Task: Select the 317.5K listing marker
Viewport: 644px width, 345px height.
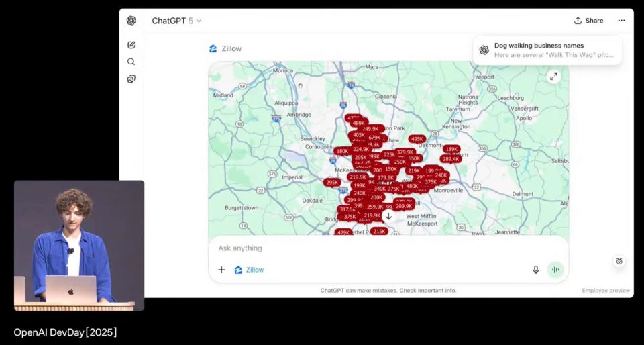Action: 347,209
